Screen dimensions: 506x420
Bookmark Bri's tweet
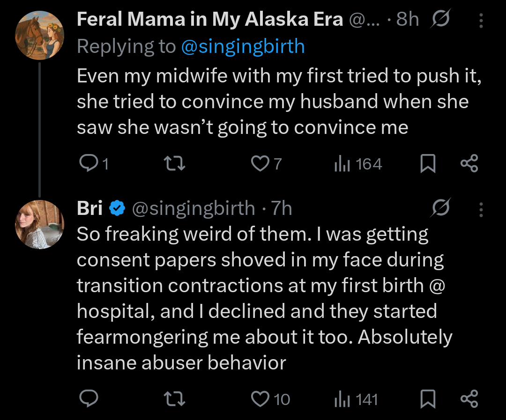428,399
